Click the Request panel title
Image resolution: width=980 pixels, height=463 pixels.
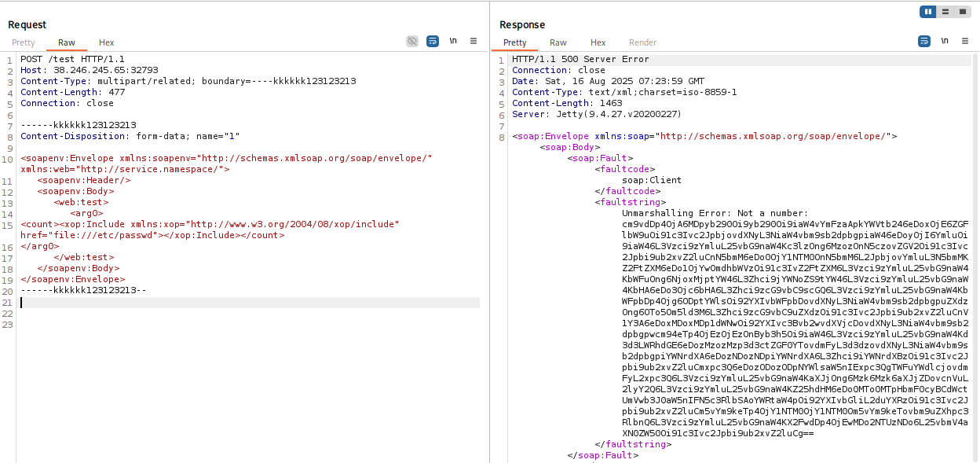(27, 25)
